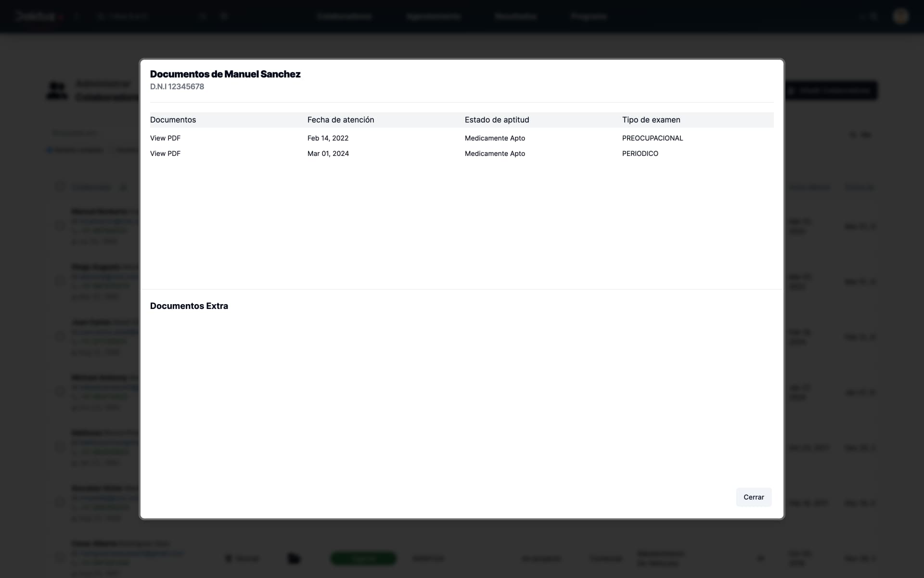Open View PDF for Mar 01, 2024 exam

(165, 154)
